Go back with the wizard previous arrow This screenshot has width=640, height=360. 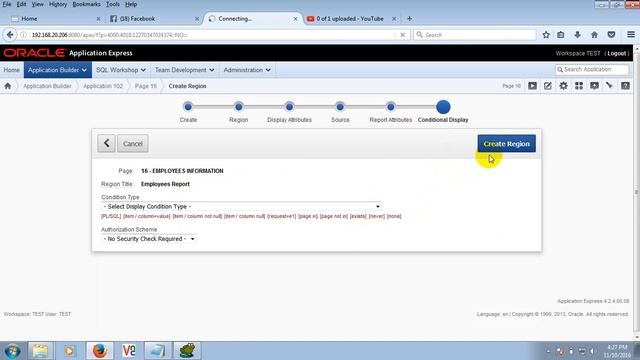tap(106, 144)
